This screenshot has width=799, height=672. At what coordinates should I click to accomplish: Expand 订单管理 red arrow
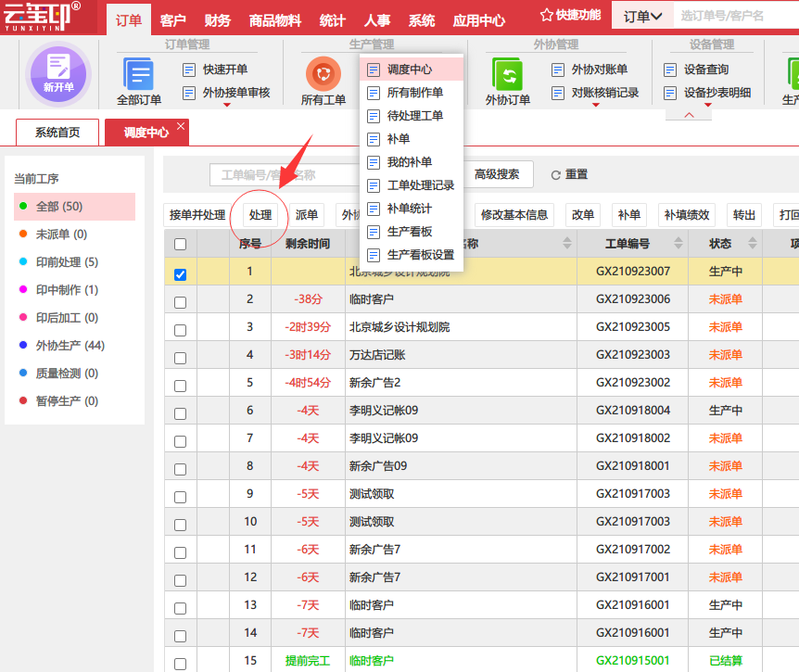227,105
